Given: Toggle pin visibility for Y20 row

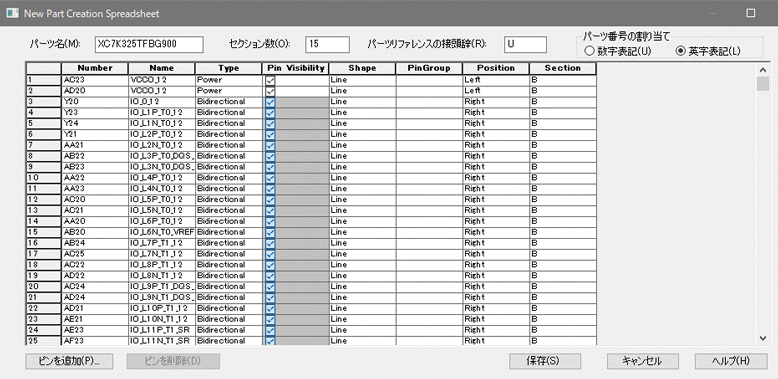Looking at the screenshot, I should click(270, 102).
